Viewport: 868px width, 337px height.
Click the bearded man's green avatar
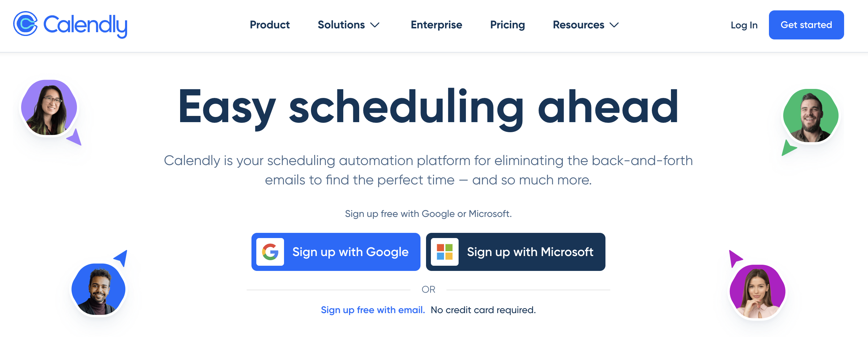pos(811,116)
